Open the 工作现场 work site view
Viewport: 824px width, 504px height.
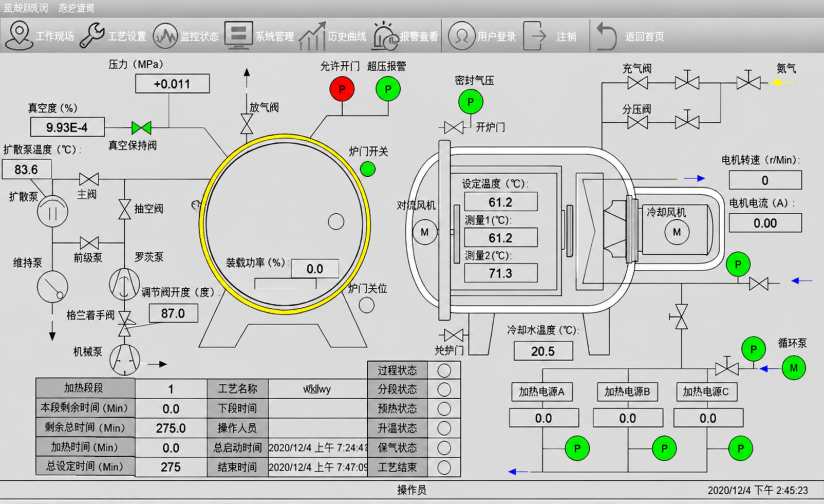click(x=40, y=36)
